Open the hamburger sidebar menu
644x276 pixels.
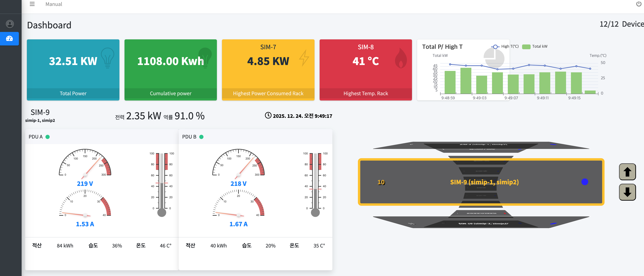(32, 4)
